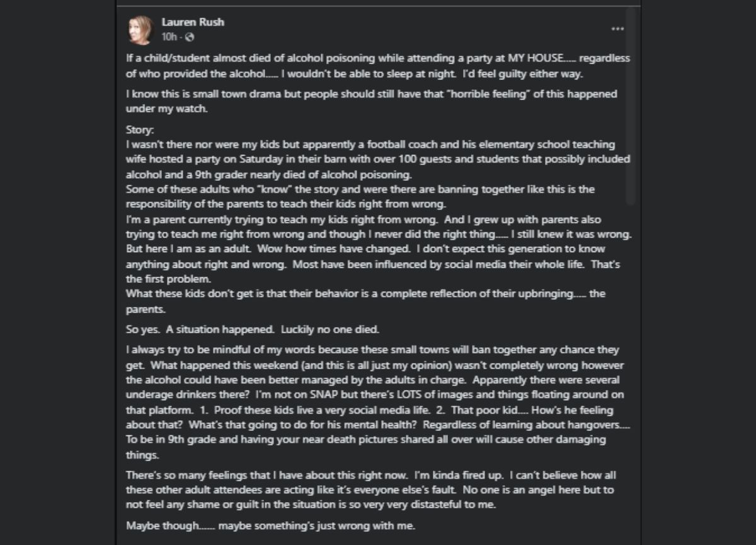Click the text "That's the first problem."
Viewport: 756px width, 545px height.
pyautogui.click(x=373, y=272)
